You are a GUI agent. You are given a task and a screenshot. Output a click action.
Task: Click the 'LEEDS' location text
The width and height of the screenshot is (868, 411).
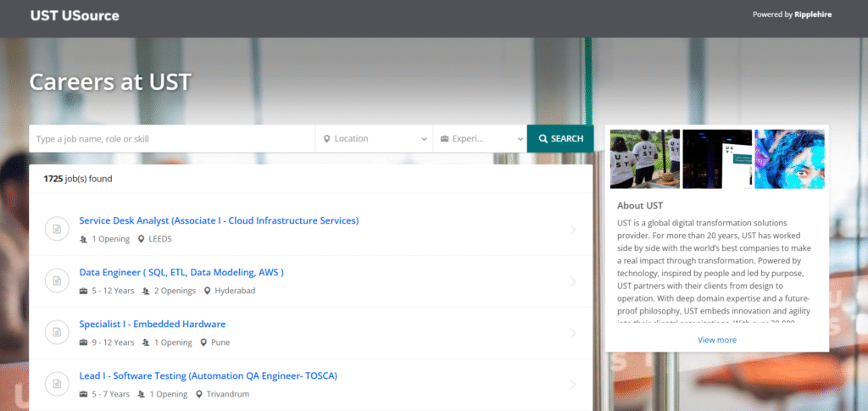coord(160,240)
